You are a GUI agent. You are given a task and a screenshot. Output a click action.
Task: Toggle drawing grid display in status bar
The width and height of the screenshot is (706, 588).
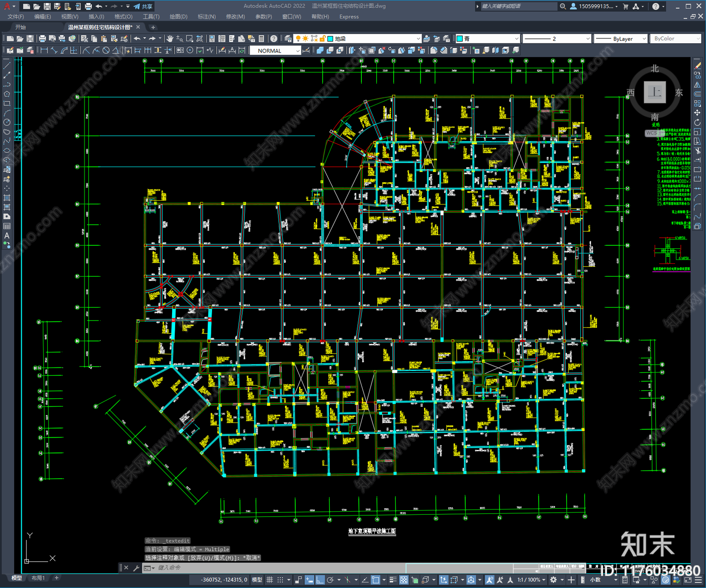(270, 580)
